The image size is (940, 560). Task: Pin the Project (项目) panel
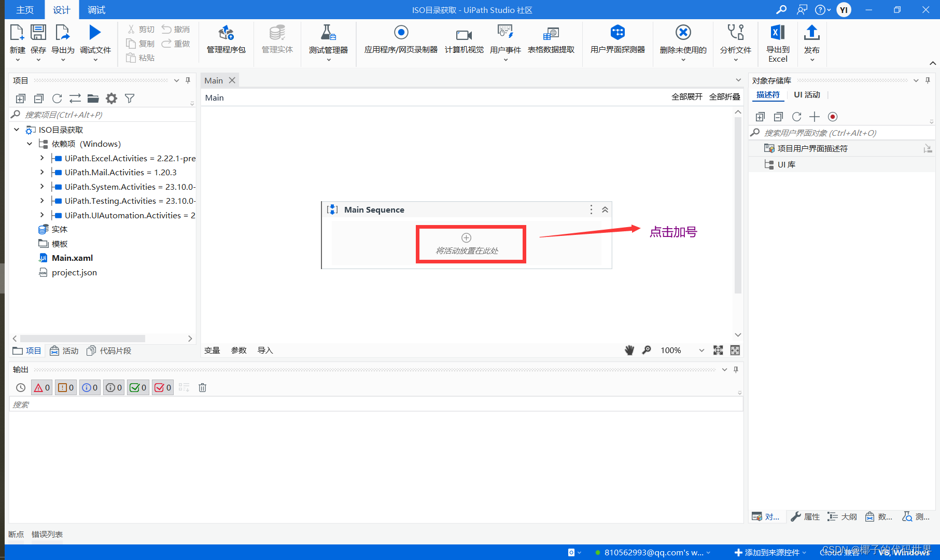(x=188, y=80)
